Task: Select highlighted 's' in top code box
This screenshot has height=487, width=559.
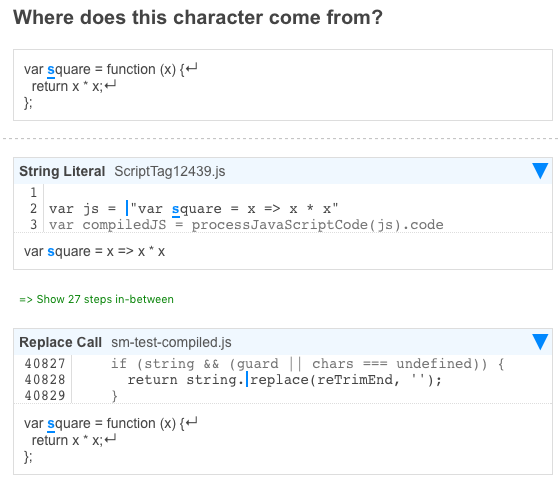Action: [x=51, y=70]
